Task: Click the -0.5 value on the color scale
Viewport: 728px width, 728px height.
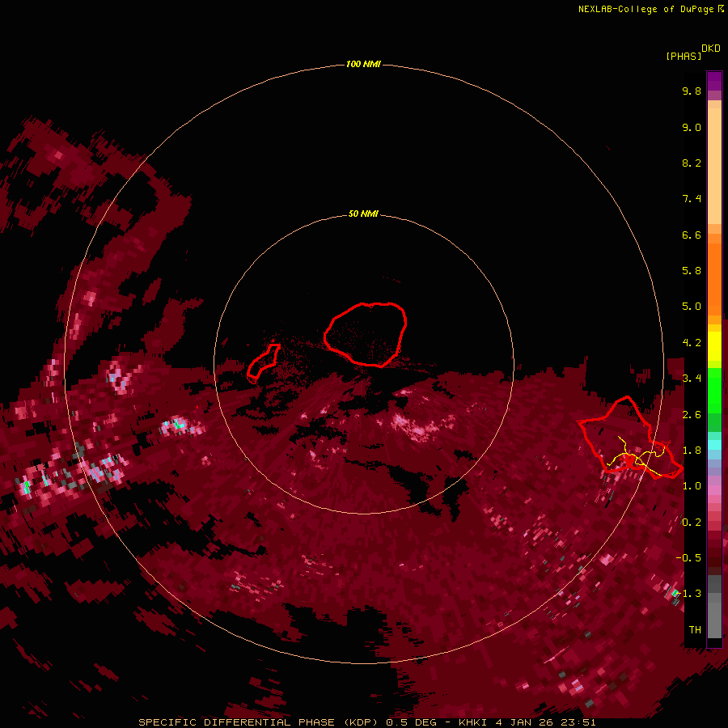Action: pyautogui.click(x=689, y=558)
